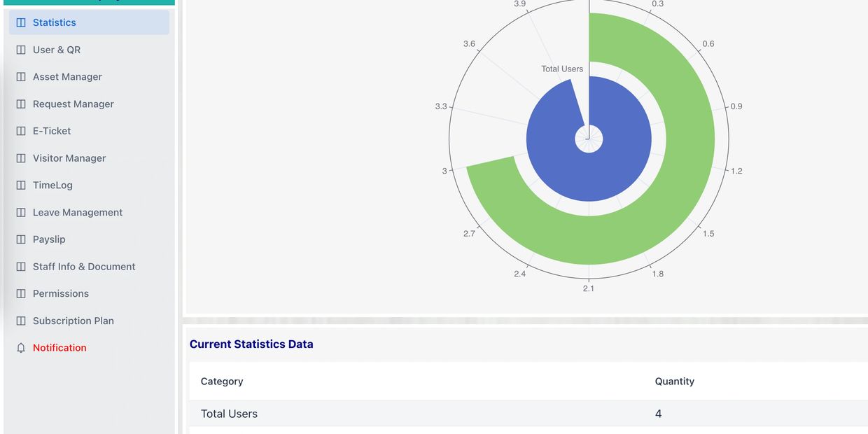The image size is (868, 434).
Task: Open Visitor Manager from the sidebar
Action: point(69,158)
